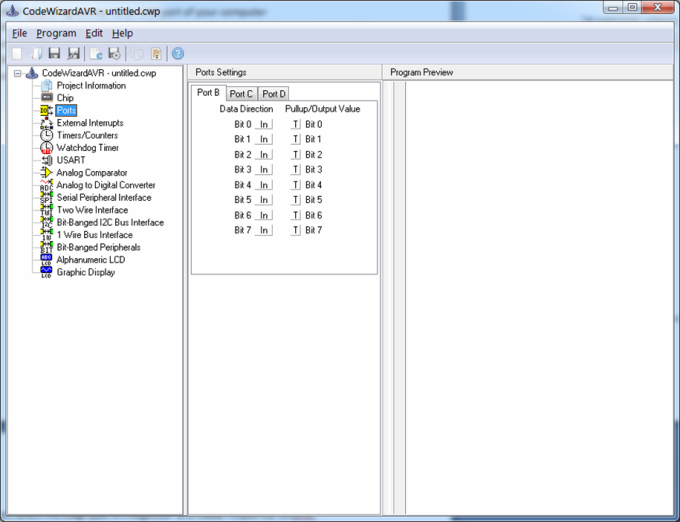Click the Analog Comparator triangle icon
This screenshot has height=522, width=680.
46,173
